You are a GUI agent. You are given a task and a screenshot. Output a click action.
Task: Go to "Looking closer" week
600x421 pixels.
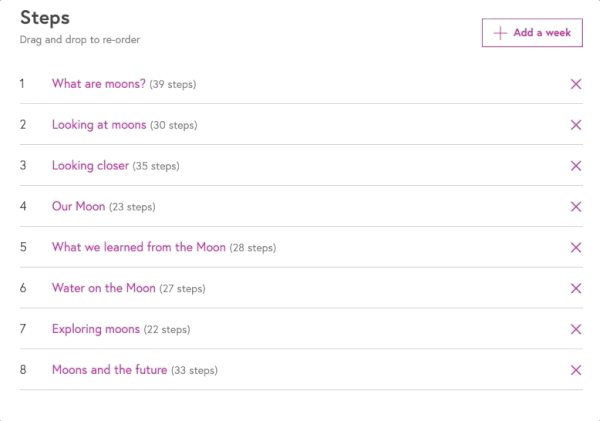[90, 166]
